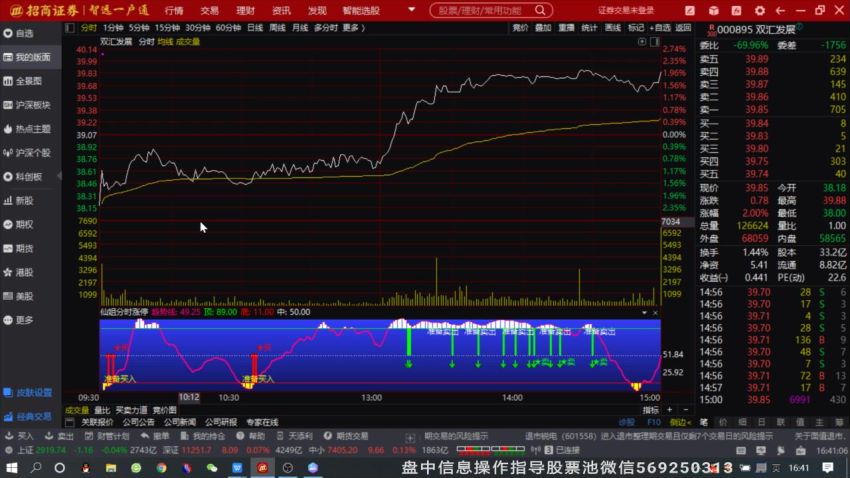
Task: Toggle 侧边 side panel button
Action: coord(680,422)
